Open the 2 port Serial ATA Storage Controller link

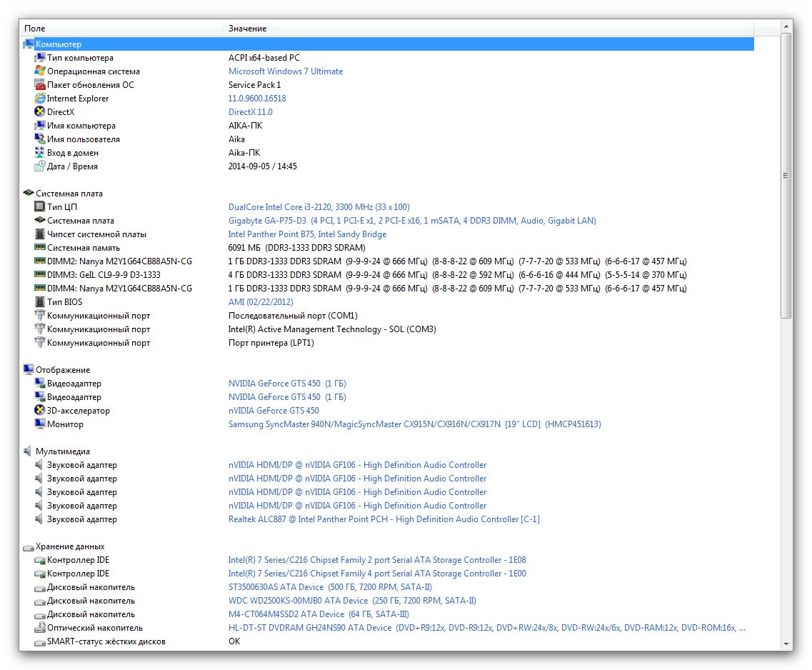click(x=377, y=560)
